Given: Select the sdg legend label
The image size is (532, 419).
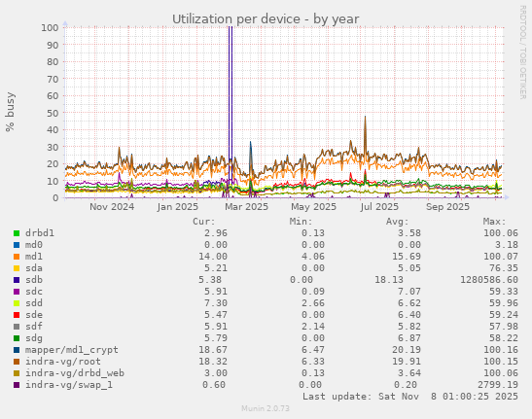Looking at the screenshot, I should pyautogui.click(x=34, y=338).
